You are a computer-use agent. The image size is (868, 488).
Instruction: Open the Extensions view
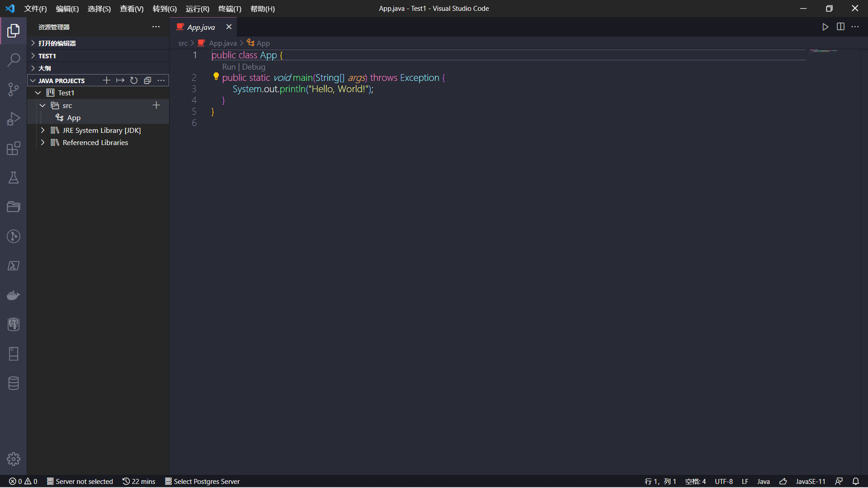(14, 148)
